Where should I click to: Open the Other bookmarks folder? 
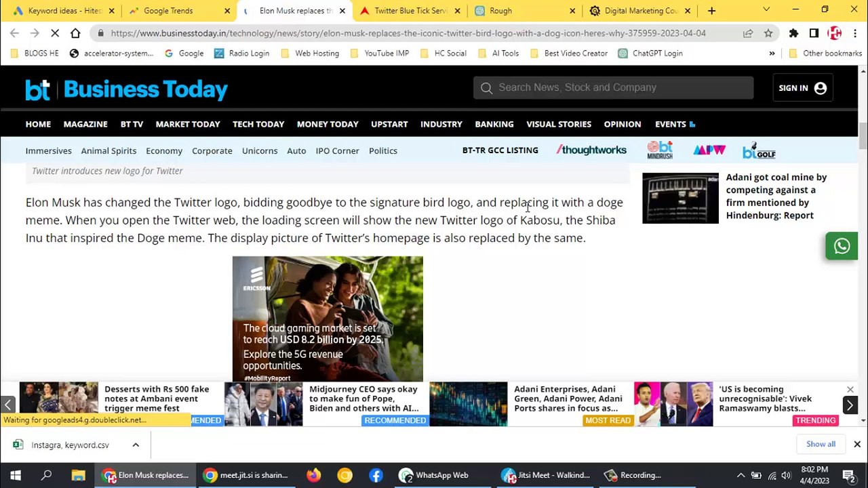click(x=825, y=54)
